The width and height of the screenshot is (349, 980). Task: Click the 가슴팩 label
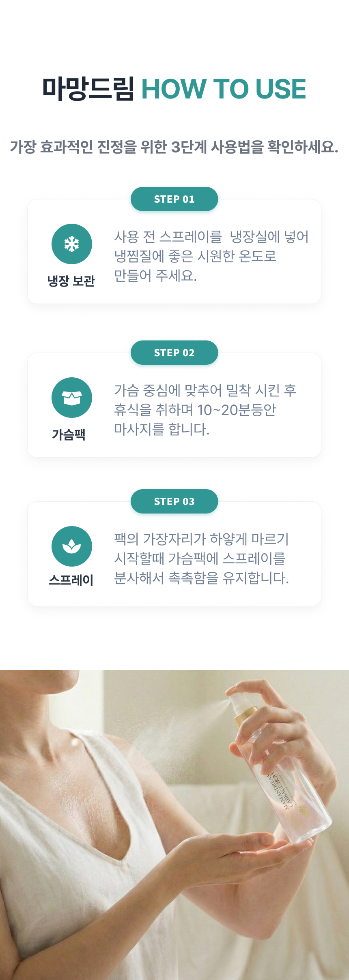click(69, 434)
